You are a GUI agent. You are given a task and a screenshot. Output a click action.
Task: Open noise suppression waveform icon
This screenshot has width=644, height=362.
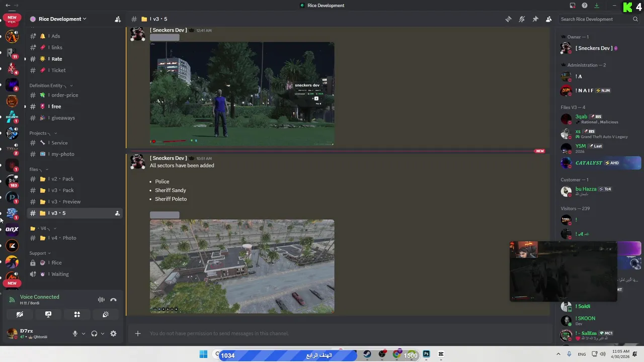pos(101,300)
